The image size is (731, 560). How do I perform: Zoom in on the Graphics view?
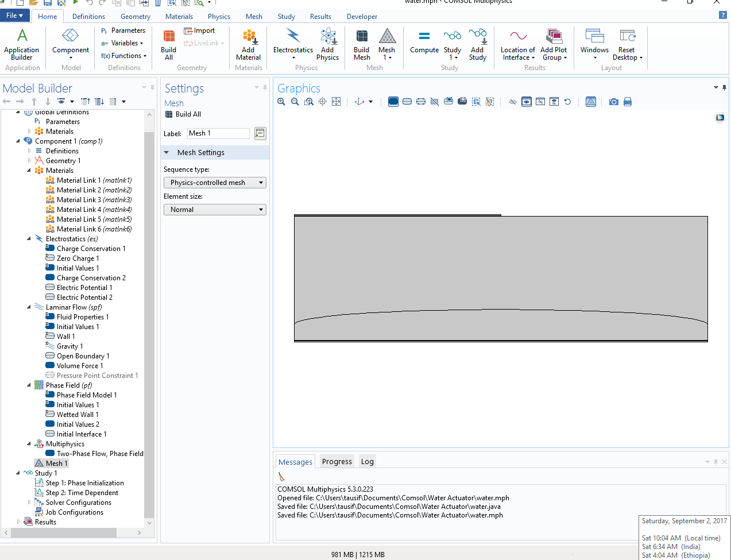coord(281,102)
